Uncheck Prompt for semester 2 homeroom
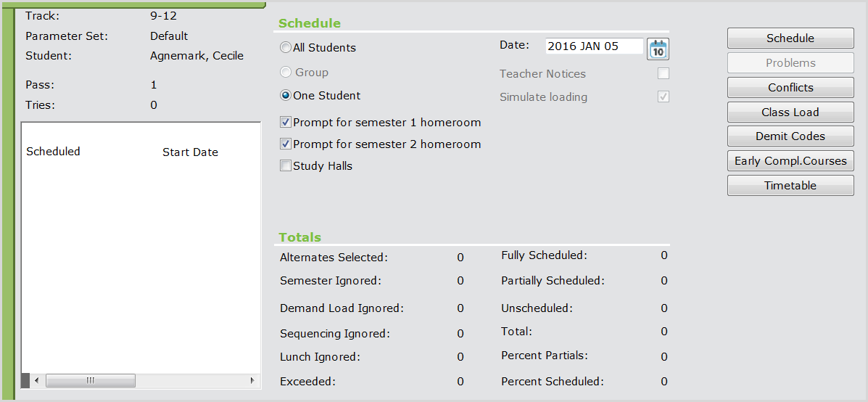868x402 pixels. tap(286, 144)
